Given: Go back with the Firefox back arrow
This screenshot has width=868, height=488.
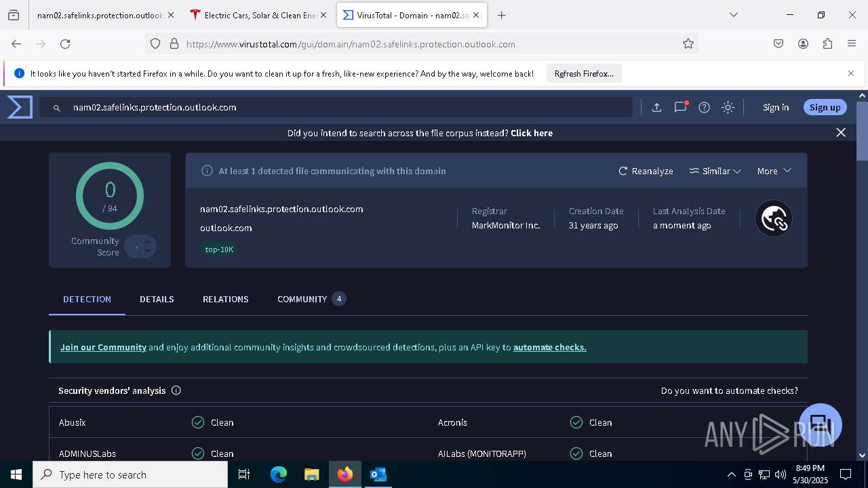Looking at the screenshot, I should [x=16, y=44].
